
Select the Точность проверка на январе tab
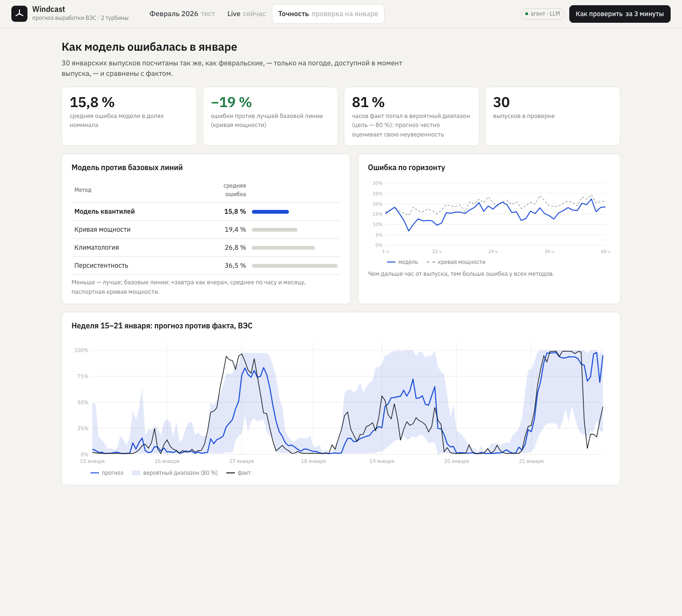point(328,14)
